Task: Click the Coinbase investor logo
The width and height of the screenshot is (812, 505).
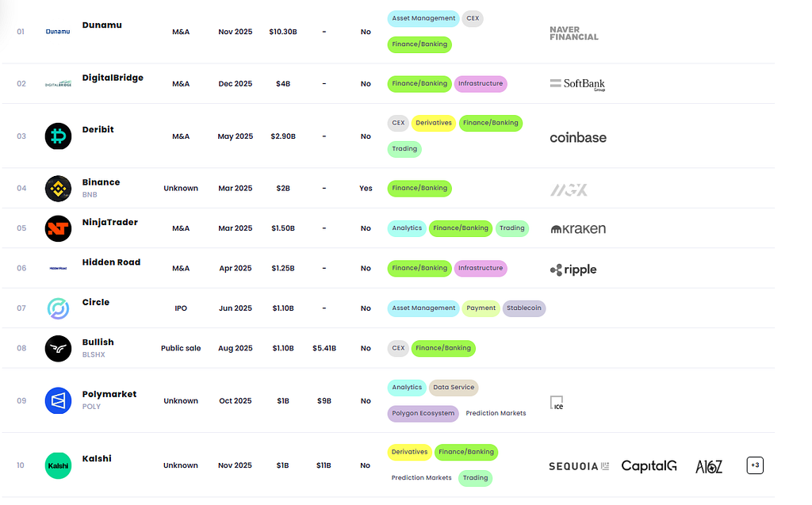Action: [578, 138]
